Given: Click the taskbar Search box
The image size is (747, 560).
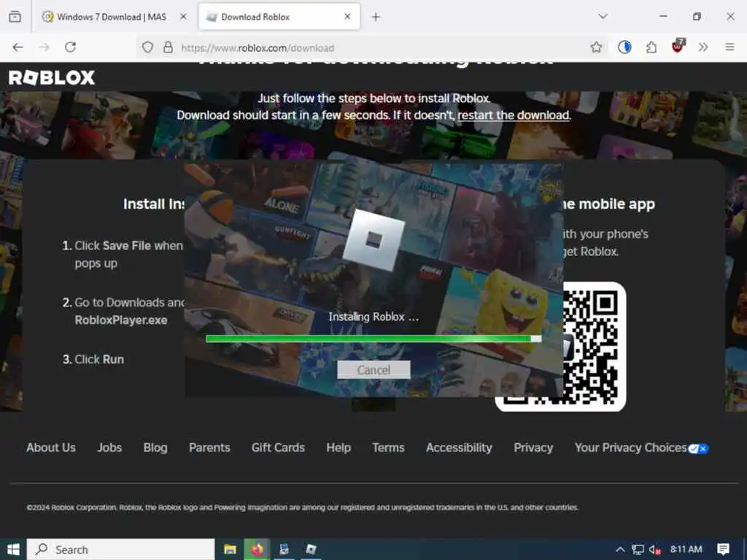Looking at the screenshot, I should point(120,550).
